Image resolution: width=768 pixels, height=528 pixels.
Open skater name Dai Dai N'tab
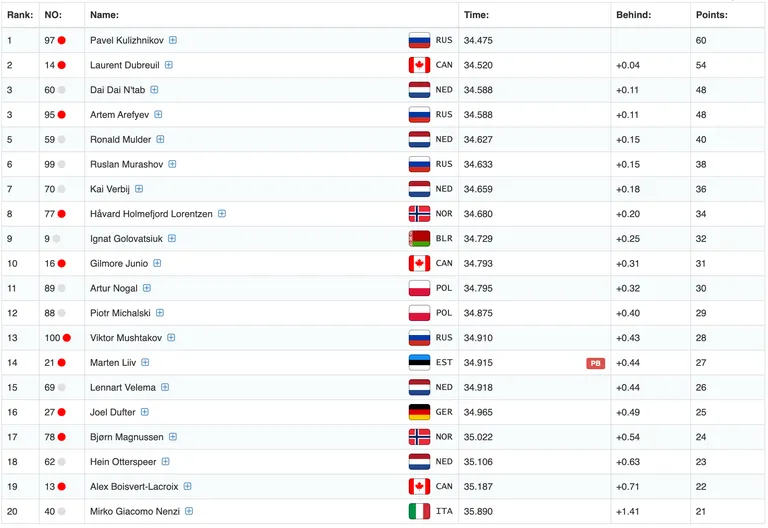point(118,90)
